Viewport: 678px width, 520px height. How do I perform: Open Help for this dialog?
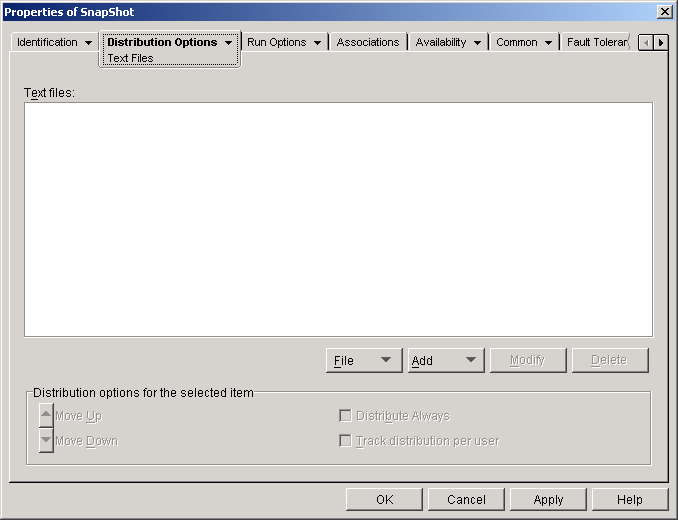click(630, 500)
